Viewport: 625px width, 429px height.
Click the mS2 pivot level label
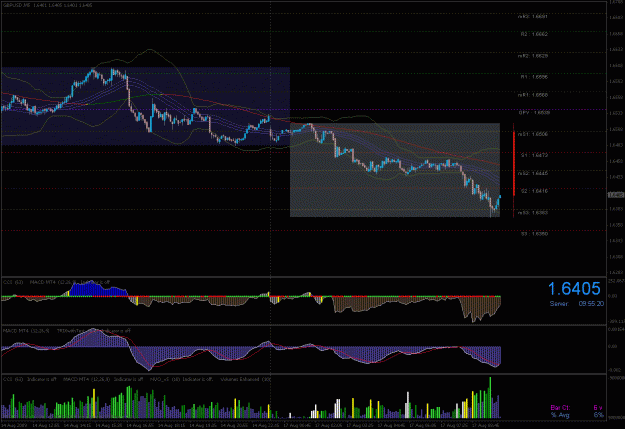533,173
